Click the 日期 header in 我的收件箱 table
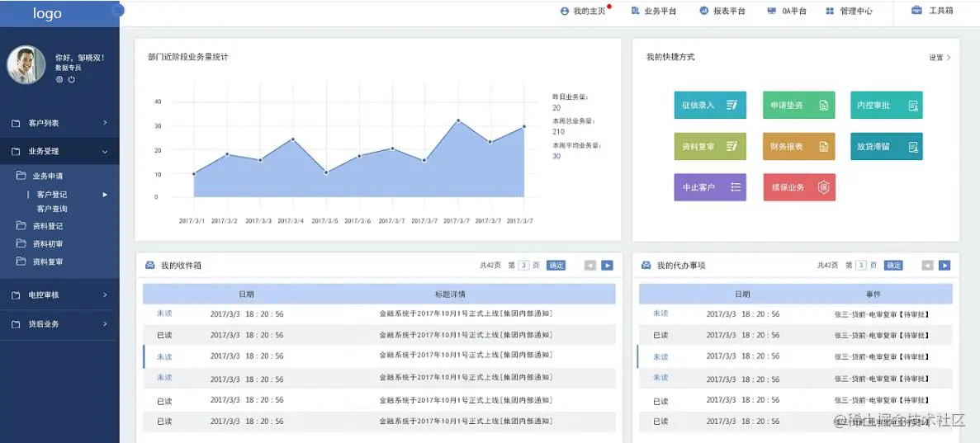Screen dimensions: 980x443 click(246, 294)
